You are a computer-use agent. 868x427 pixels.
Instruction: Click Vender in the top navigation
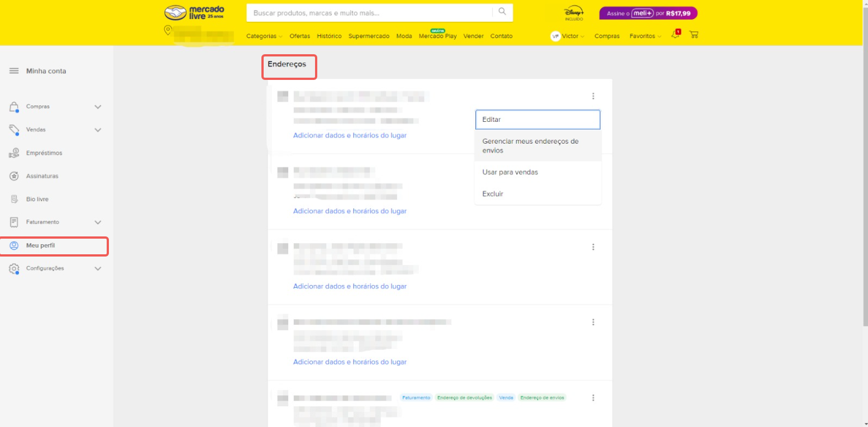pos(474,36)
